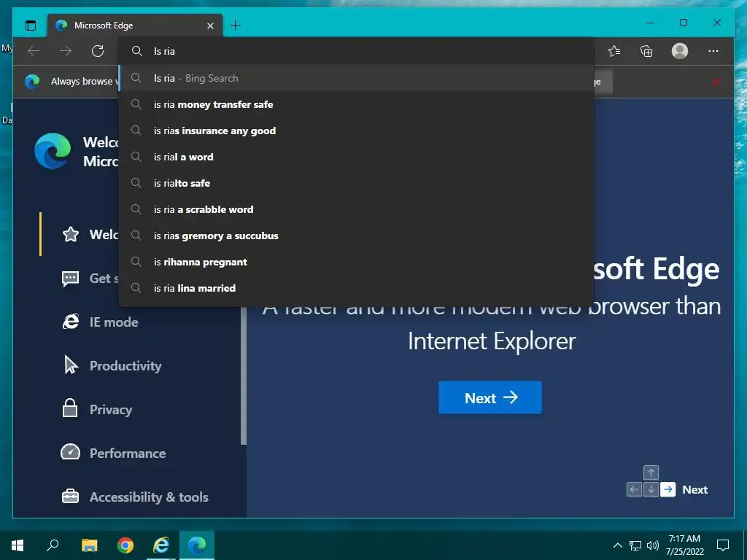Image resolution: width=747 pixels, height=560 pixels.
Task: Open the Welcome star sidebar item
Action: (x=71, y=234)
